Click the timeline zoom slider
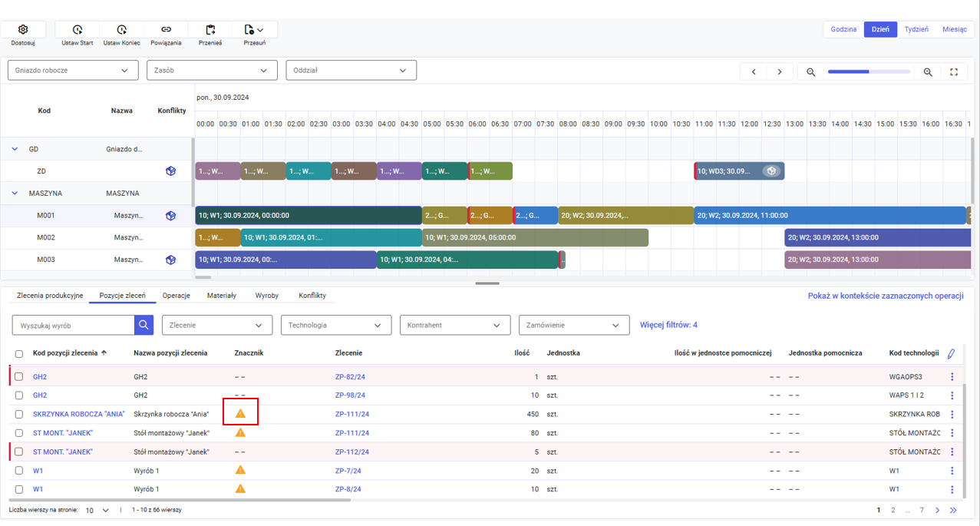Viewport: 980px width, 526px height. [x=869, y=71]
